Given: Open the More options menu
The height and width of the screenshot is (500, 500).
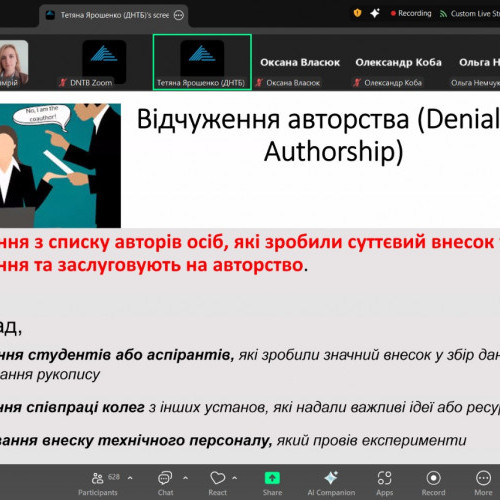Looking at the screenshot, I should tap(483, 483).
